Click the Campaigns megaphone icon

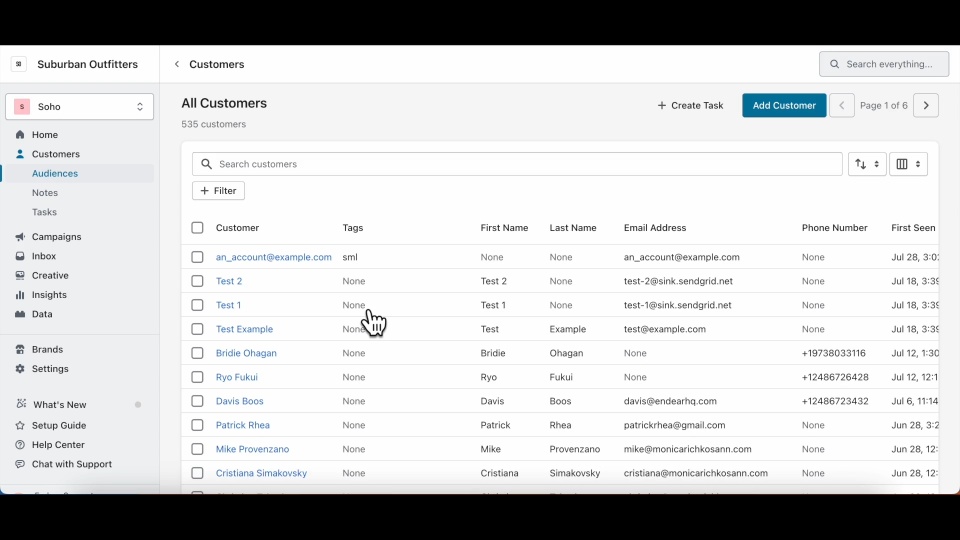(x=20, y=237)
